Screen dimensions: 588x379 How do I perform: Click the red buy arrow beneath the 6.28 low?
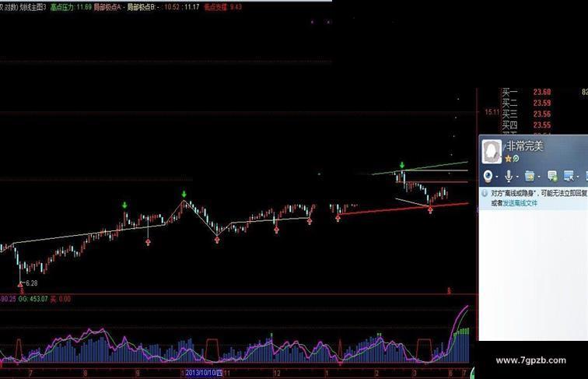(x=21, y=286)
